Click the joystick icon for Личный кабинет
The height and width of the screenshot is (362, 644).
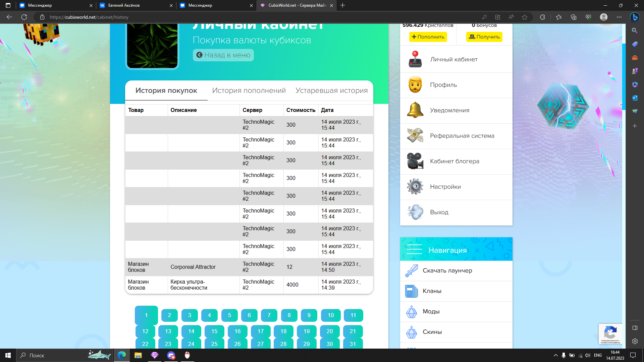[415, 59]
